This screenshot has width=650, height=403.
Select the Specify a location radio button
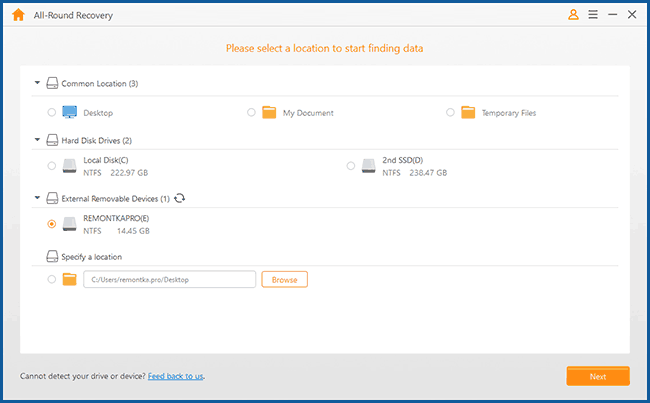[x=52, y=280]
